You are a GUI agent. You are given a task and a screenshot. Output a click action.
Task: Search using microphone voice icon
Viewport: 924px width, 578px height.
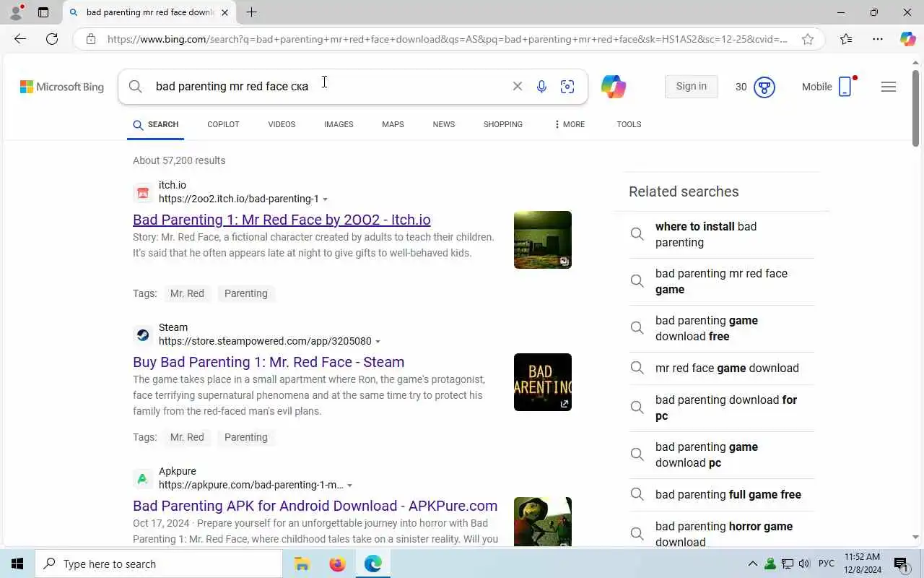541,87
